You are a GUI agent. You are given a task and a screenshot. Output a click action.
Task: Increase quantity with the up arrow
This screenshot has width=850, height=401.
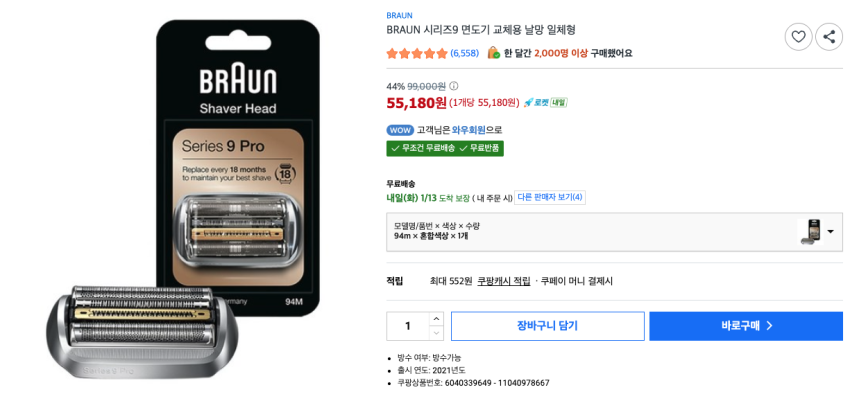tap(436, 319)
